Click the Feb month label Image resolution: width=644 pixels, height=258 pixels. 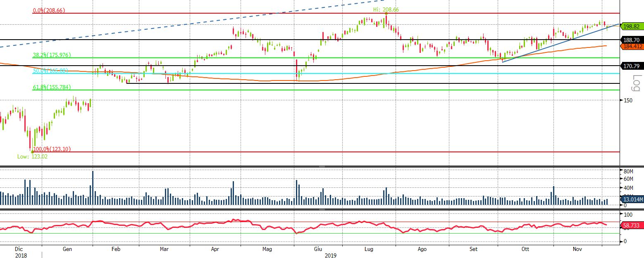(116, 249)
